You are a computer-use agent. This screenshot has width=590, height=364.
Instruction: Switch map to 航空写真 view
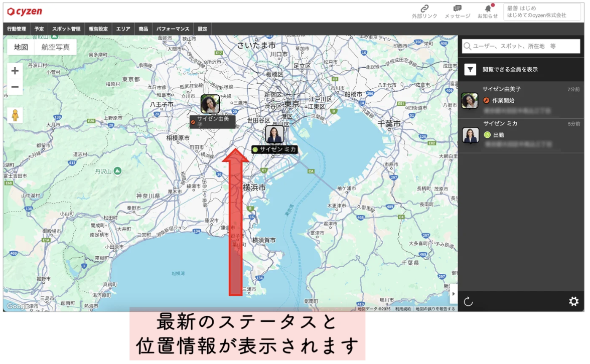(56, 47)
